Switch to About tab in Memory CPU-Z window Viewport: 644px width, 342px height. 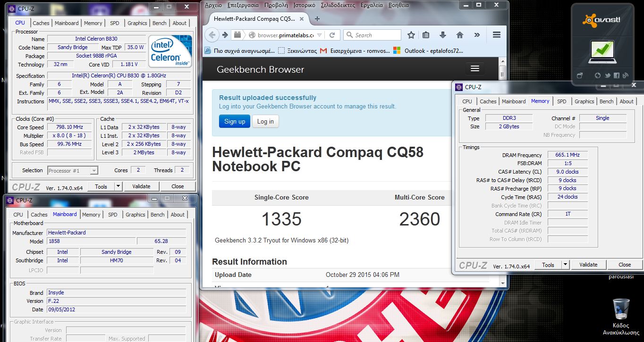(627, 101)
